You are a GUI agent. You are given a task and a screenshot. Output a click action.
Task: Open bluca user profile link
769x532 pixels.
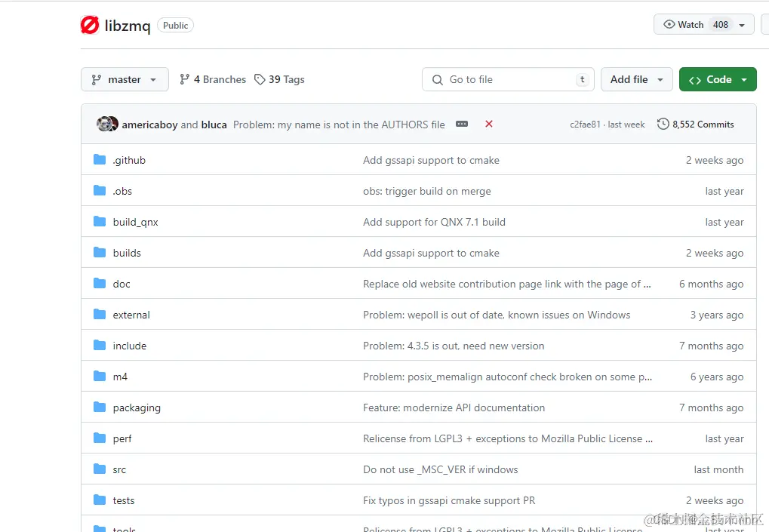(214, 125)
